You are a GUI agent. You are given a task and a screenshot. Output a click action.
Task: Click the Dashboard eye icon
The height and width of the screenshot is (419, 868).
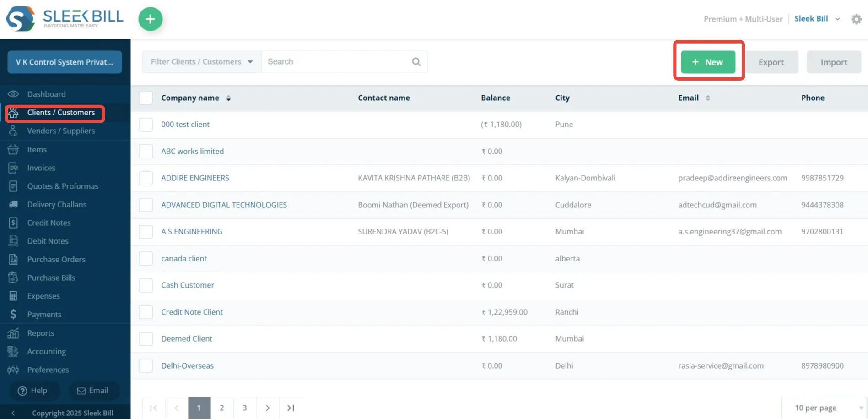(x=13, y=94)
